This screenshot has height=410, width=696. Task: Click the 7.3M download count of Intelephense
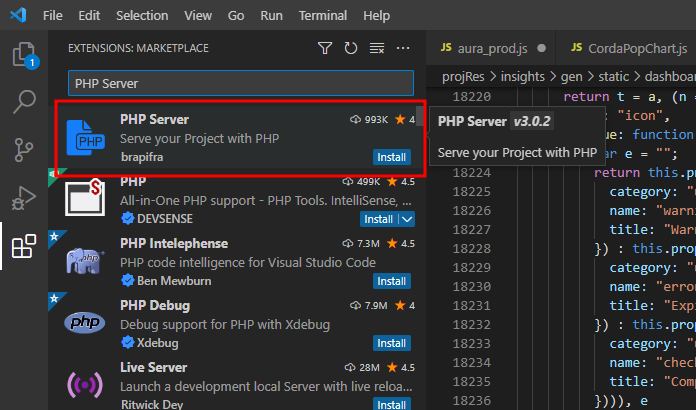click(x=368, y=244)
